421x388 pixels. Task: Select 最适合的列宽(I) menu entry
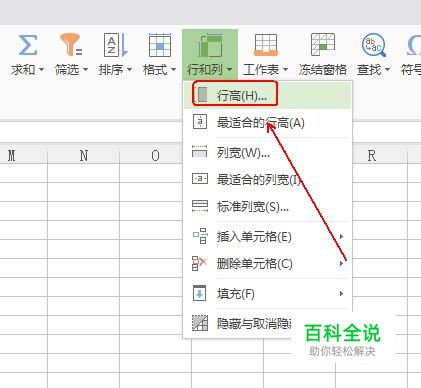point(268,179)
